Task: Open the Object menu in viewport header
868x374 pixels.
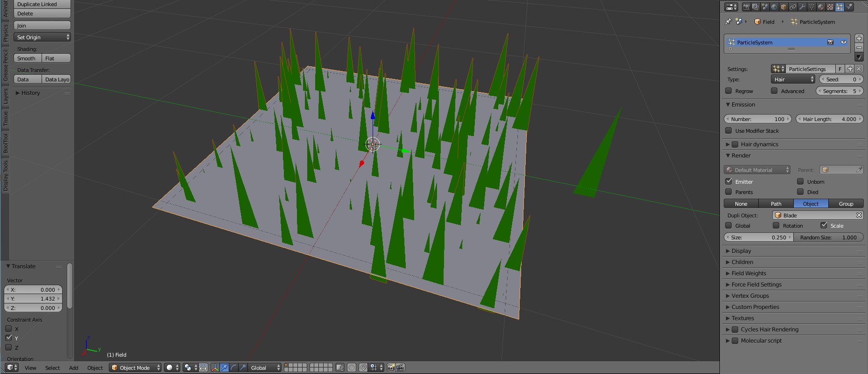Action: pos(95,368)
